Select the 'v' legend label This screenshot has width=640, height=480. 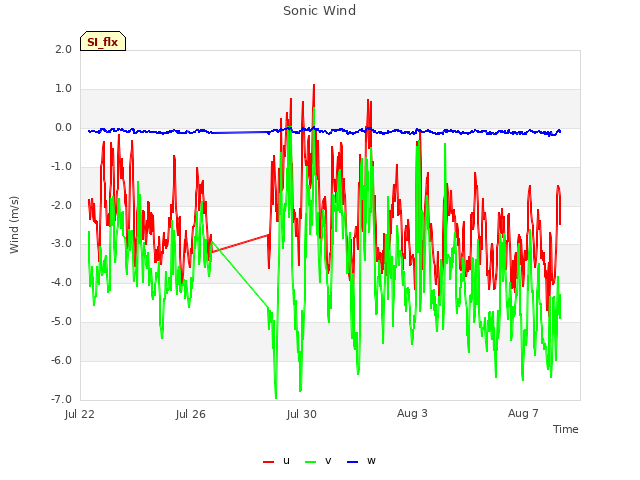click(x=328, y=461)
